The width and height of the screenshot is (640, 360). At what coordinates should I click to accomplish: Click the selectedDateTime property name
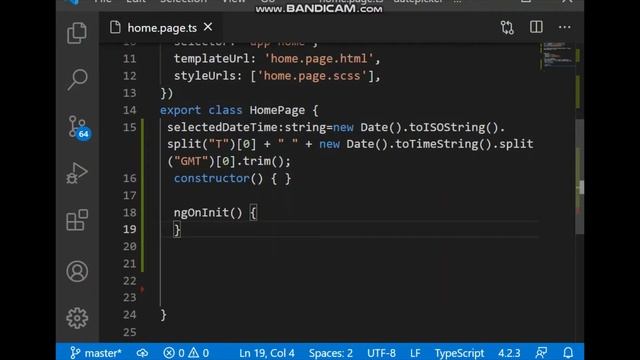[222, 127]
